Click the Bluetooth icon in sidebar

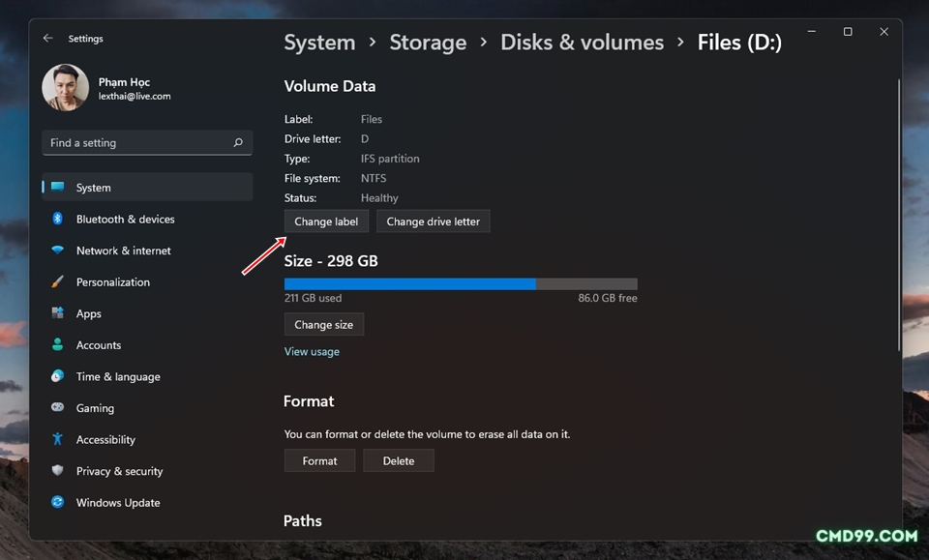[x=57, y=219]
